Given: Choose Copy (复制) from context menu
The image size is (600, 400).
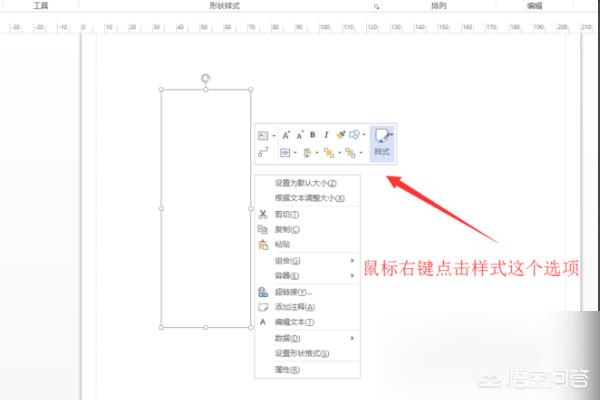Looking at the screenshot, I should [x=287, y=229].
